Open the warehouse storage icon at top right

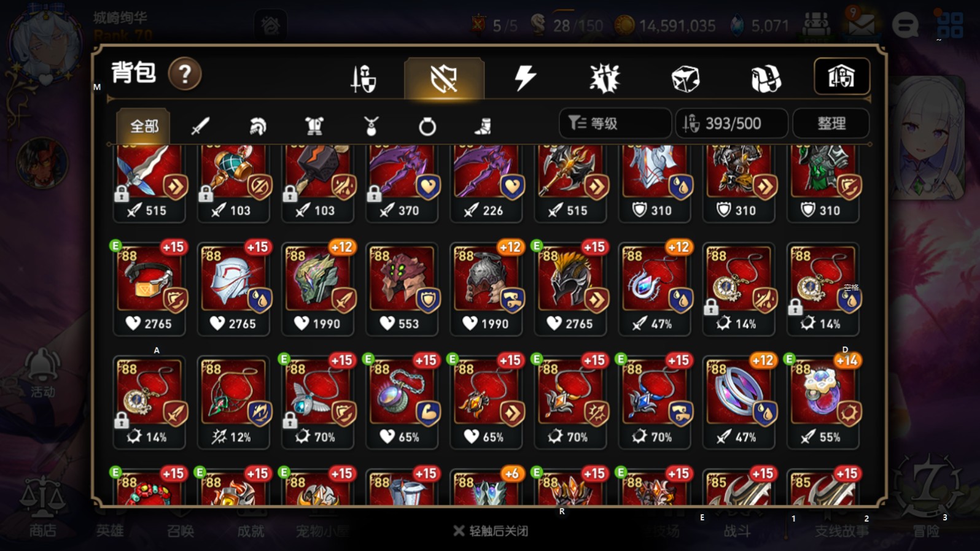pyautogui.click(x=841, y=77)
